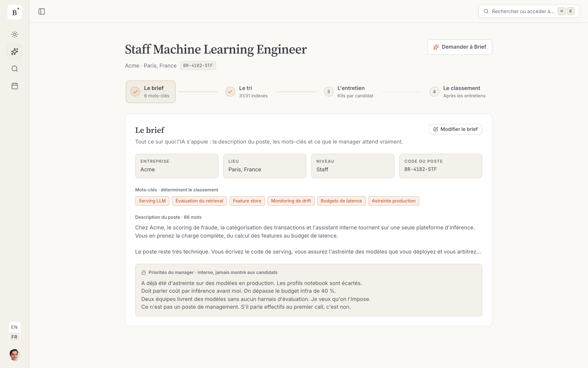Click "Mots-clés · déterminent le classement" label
The image size is (588, 368).
tap(177, 190)
